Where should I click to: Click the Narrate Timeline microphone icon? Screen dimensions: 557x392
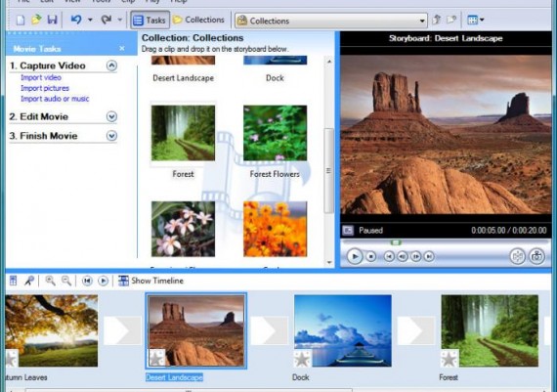click(29, 281)
